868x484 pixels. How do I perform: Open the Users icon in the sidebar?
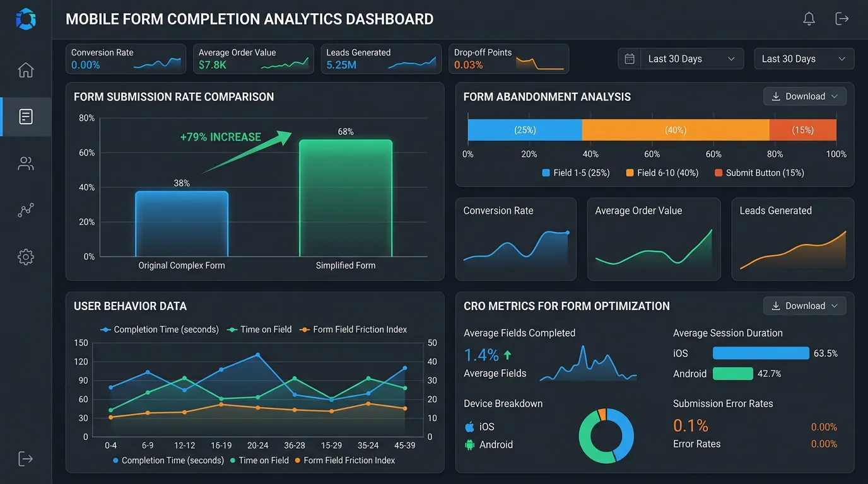[x=26, y=164]
